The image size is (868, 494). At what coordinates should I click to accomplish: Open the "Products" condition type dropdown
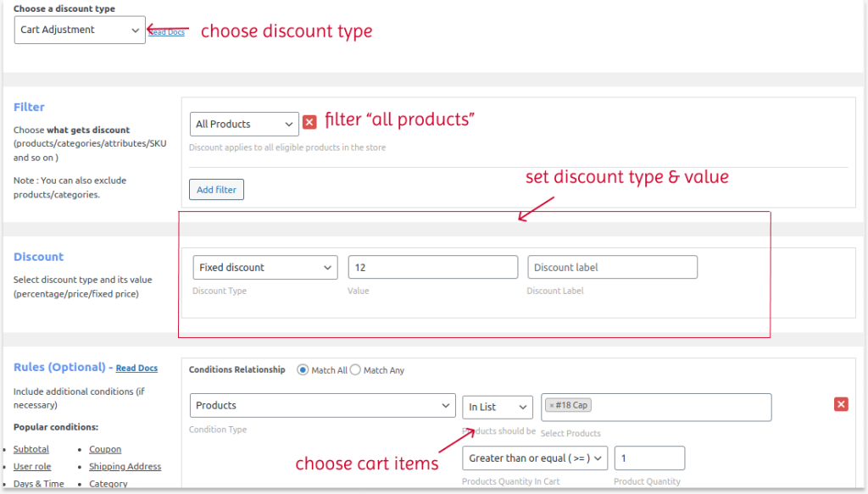coord(322,405)
